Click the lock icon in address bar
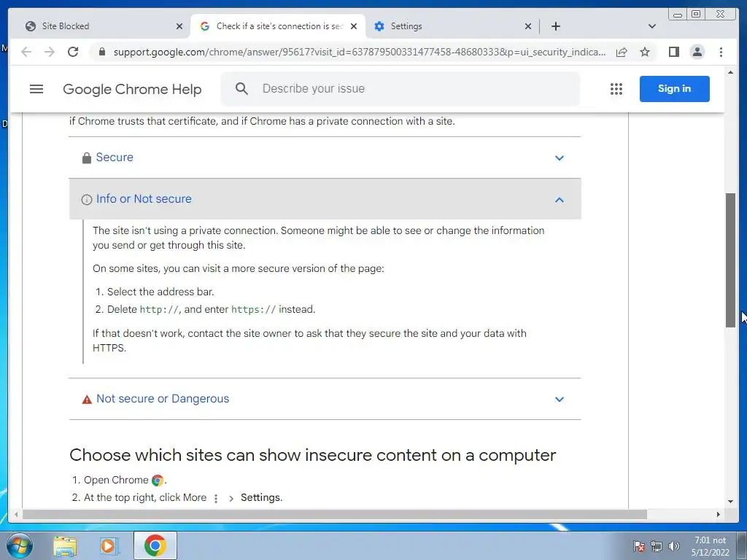Screen dimensions: 747x560 point(101,52)
